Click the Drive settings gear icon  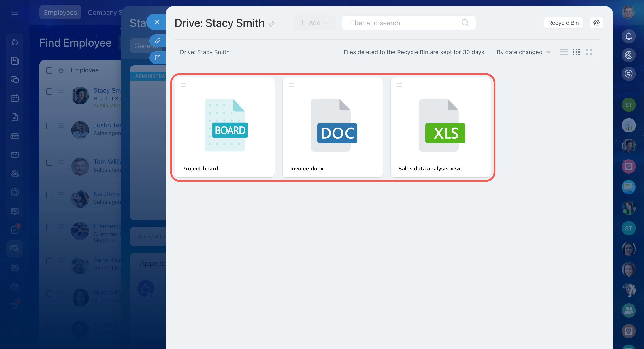(596, 23)
